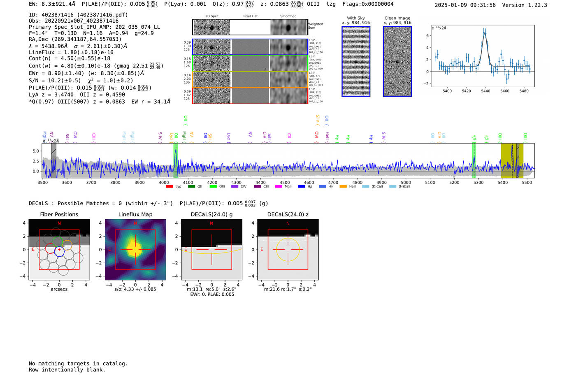Select the orange-bordered 2D fiber spectrum row
The height and width of the screenshot is (392, 576).
[250, 79]
